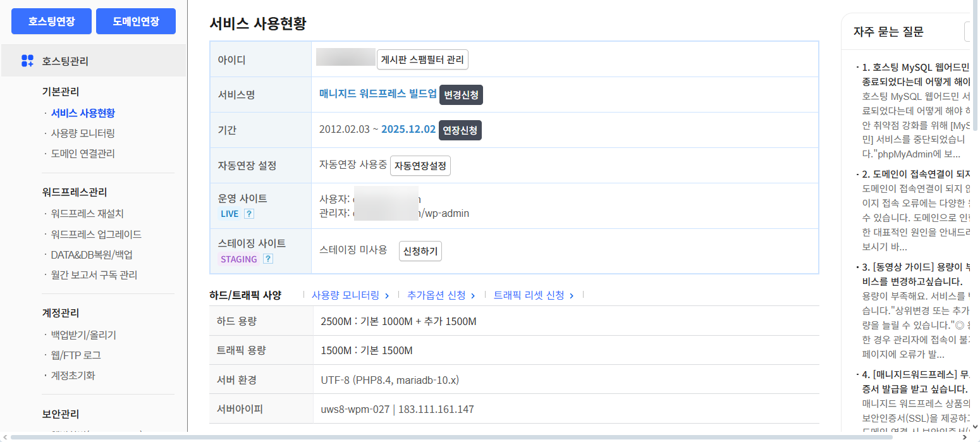This screenshot has height=442, width=980.
Task: Open 도메인 연결관리 menu item
Action: click(x=83, y=154)
